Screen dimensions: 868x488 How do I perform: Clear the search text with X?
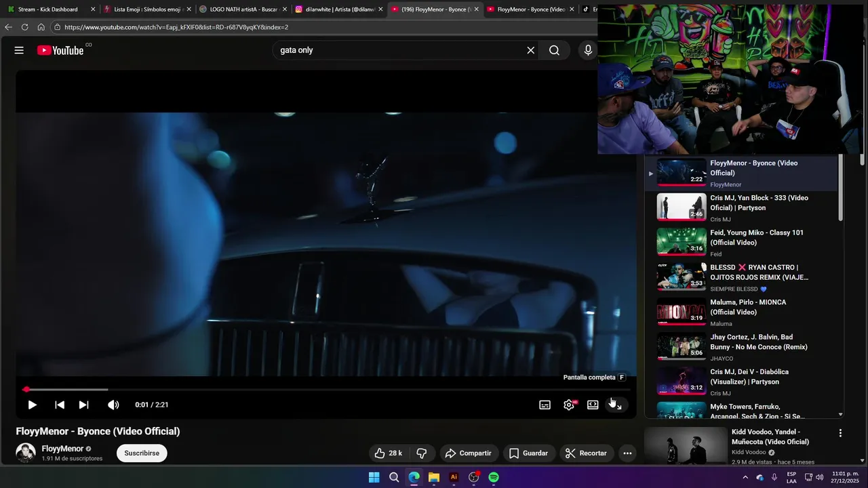[531, 50]
